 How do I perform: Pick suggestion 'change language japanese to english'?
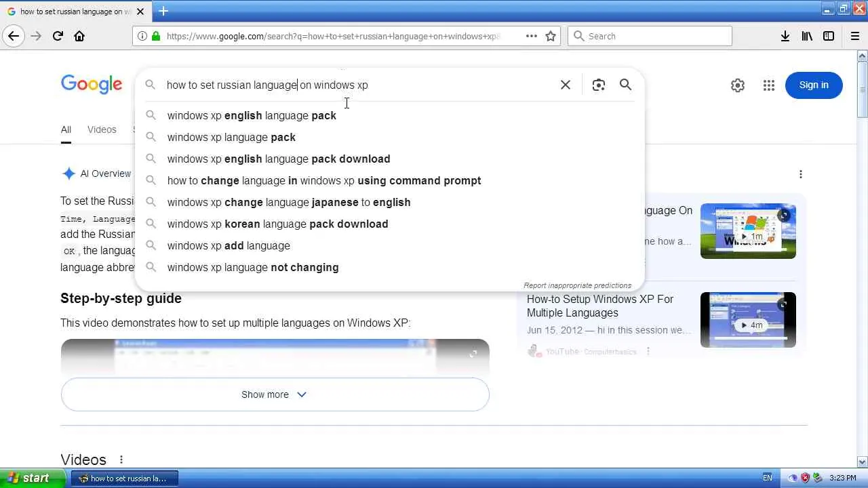[390, 202]
